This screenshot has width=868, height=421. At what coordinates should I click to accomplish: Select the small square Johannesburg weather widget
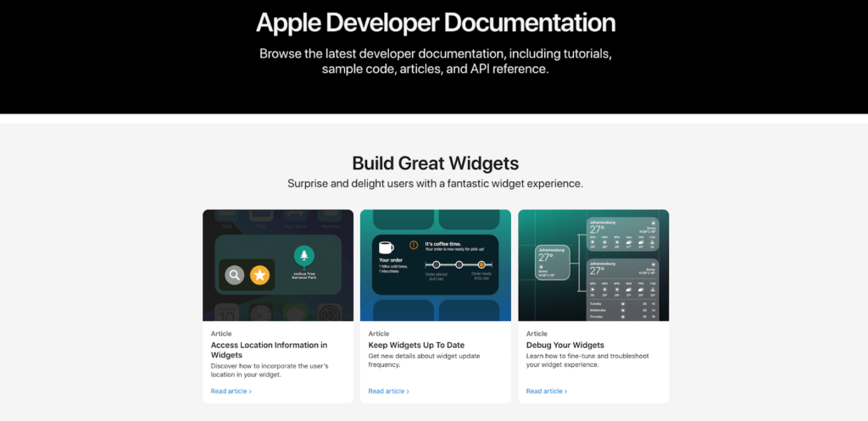click(552, 263)
